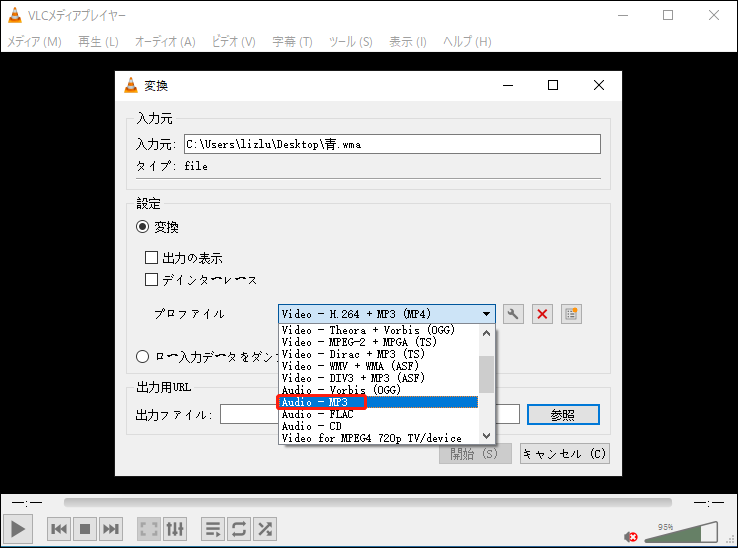
Task: Select the 変換 radio button
Action: 142,227
